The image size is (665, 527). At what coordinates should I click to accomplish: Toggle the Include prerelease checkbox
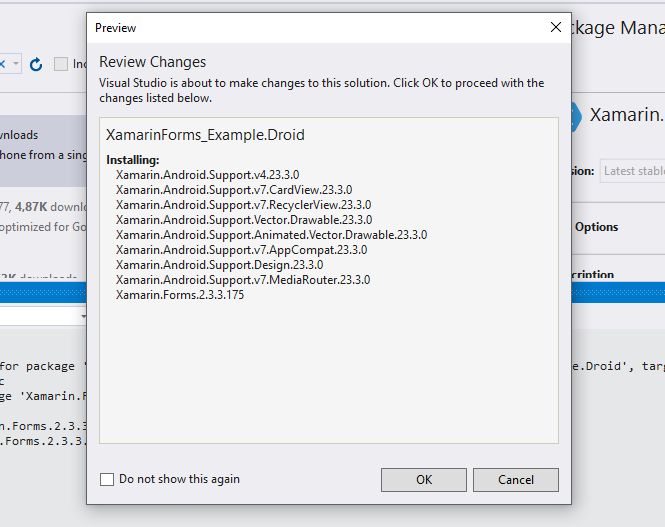coord(61,64)
